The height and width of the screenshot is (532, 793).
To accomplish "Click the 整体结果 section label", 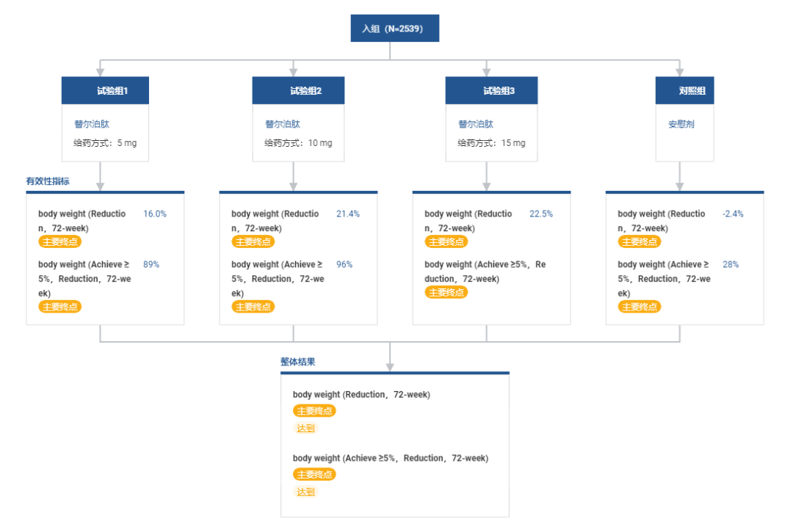I will (x=298, y=362).
